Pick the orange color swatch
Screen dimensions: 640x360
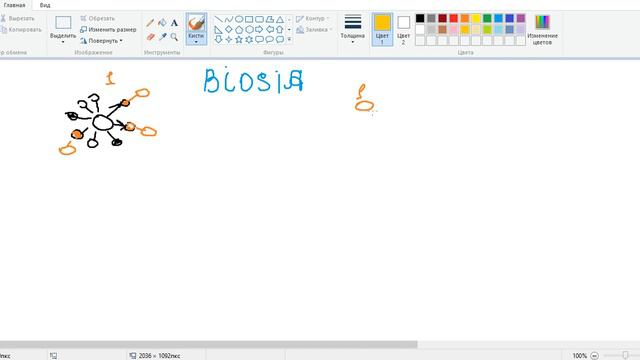(465, 18)
